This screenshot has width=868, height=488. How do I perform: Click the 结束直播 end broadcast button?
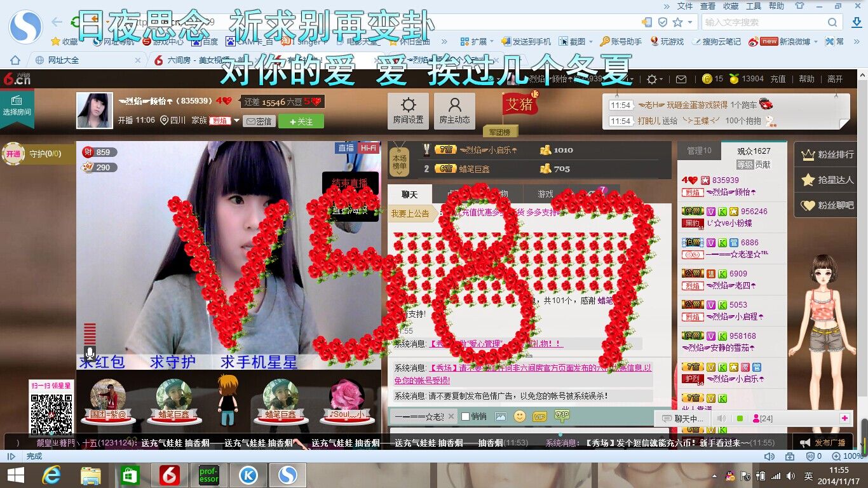(x=349, y=183)
